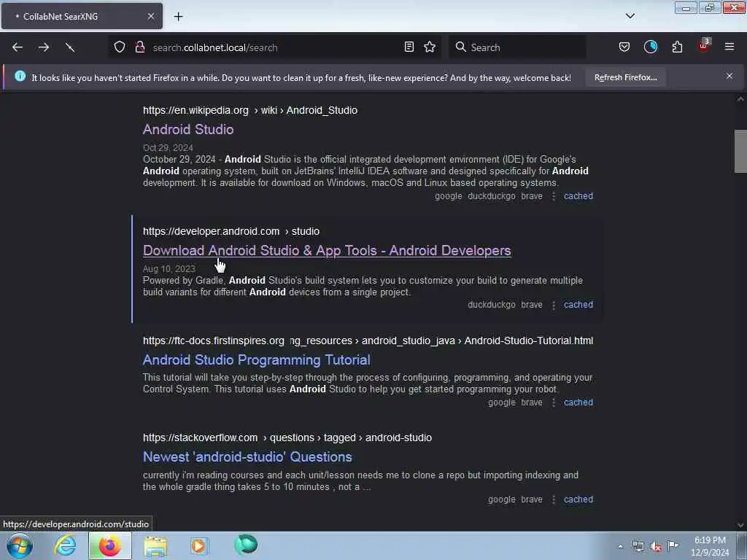The image size is (747, 560).
Task: Expand options menu for Wikipedia result
Action: pyautogui.click(x=553, y=196)
